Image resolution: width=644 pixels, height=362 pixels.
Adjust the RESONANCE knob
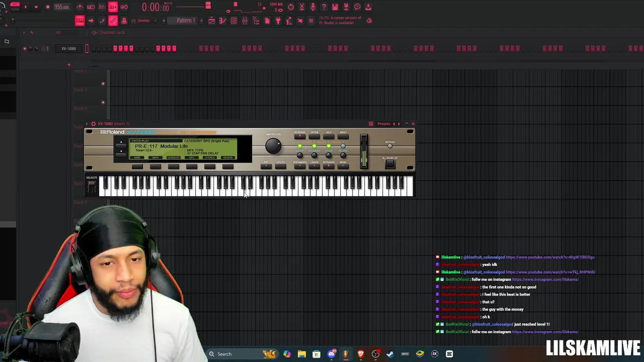tap(314, 155)
